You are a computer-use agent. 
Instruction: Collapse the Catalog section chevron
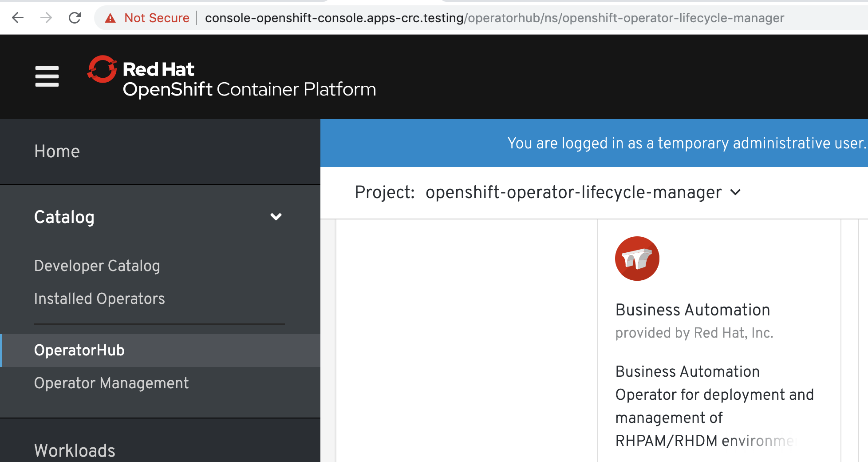coord(276,217)
